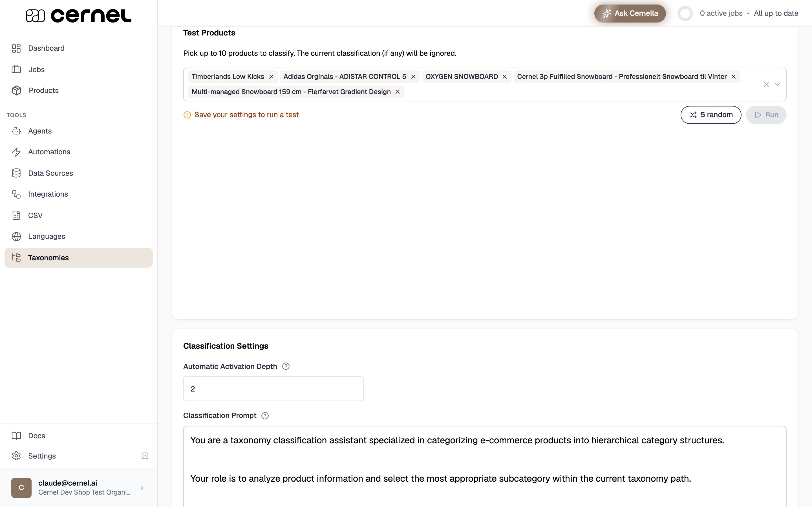Remove the Timberlands Low Kicks tag
Image resolution: width=812 pixels, height=507 pixels.
[x=271, y=77]
